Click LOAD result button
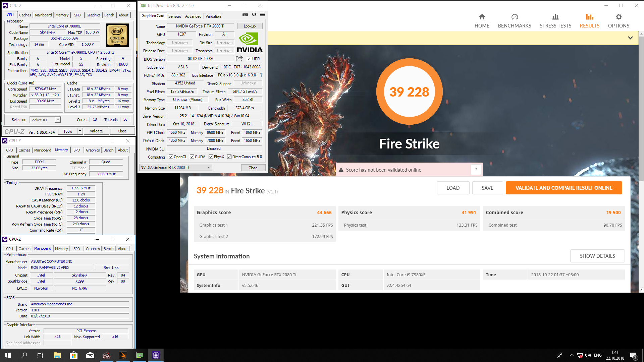The height and width of the screenshot is (362, 644). click(x=453, y=188)
